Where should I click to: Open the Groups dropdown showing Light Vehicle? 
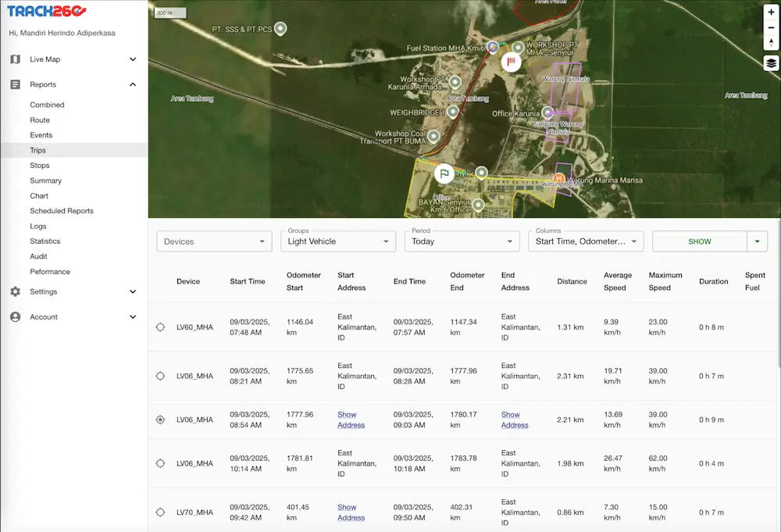click(337, 241)
